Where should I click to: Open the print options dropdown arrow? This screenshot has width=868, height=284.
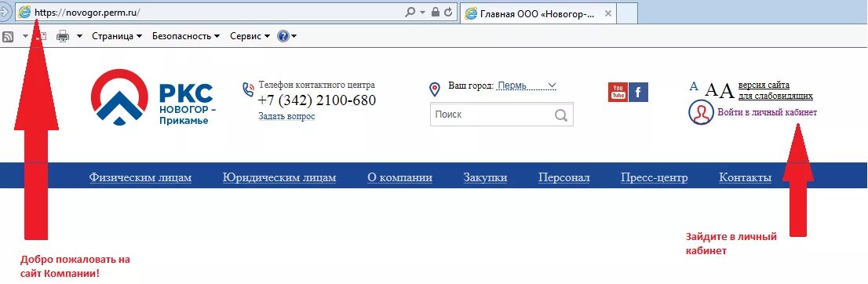[x=79, y=37]
